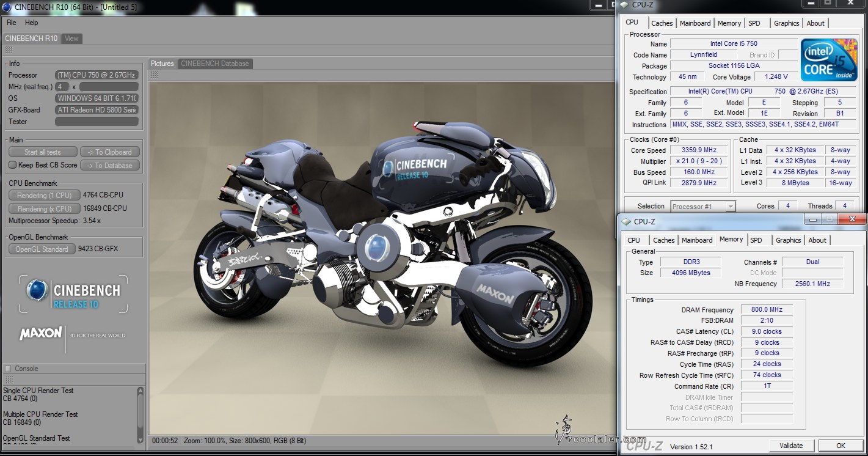Click the DRAM Frequency 800.0 MHz value
The height and width of the screenshot is (456, 868).
(767, 310)
